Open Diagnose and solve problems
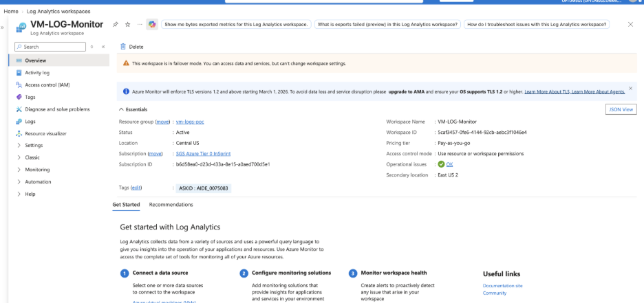 pyautogui.click(x=58, y=109)
